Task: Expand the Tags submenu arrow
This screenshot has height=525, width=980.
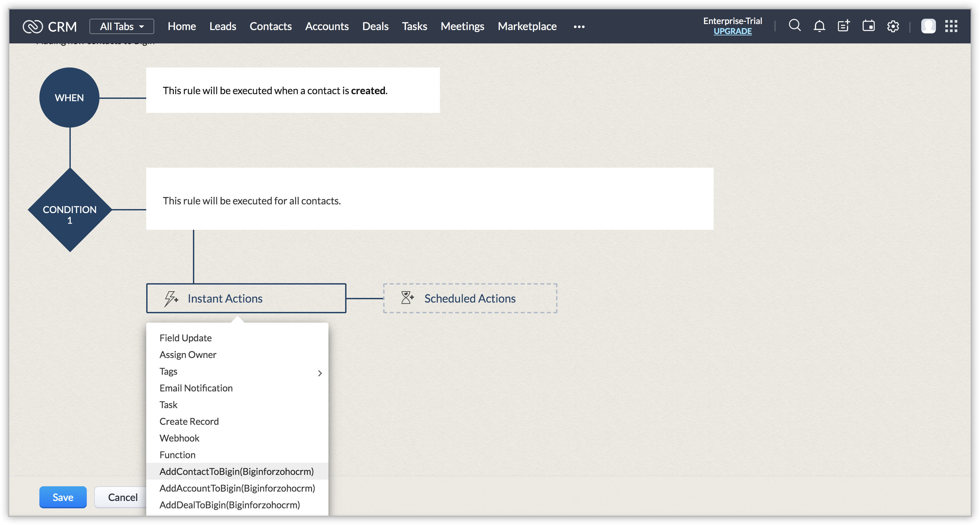Action: pyautogui.click(x=320, y=373)
